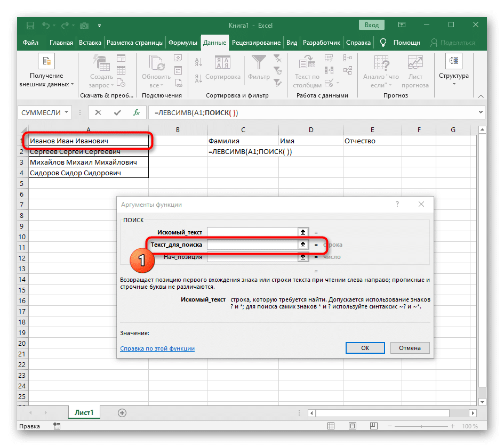
Task: Switch to Page Layout view toggle
Action: [352, 425]
